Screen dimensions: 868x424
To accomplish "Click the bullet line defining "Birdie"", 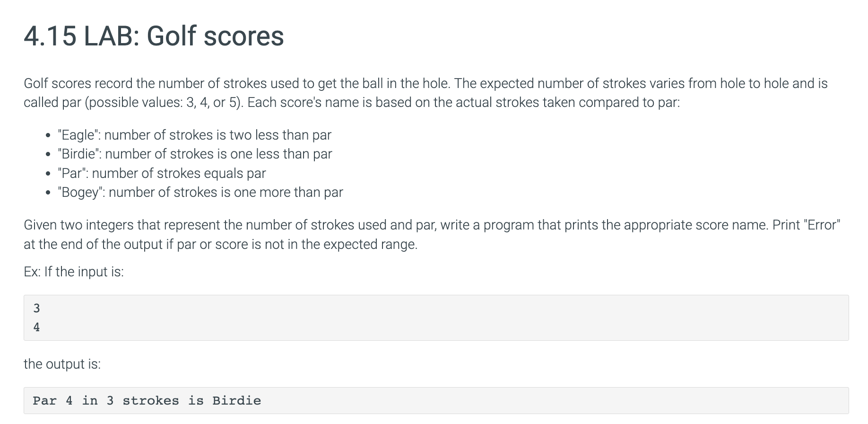I will (195, 154).
